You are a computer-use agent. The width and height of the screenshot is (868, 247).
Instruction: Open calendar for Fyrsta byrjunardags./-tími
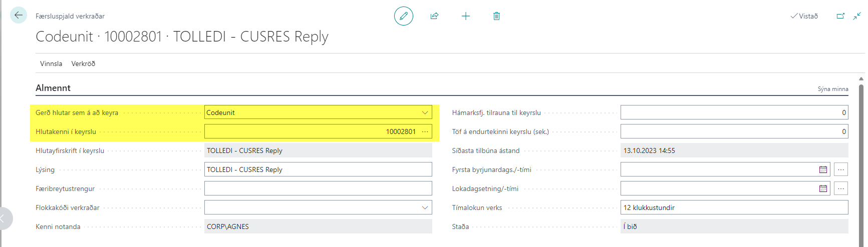click(x=823, y=169)
